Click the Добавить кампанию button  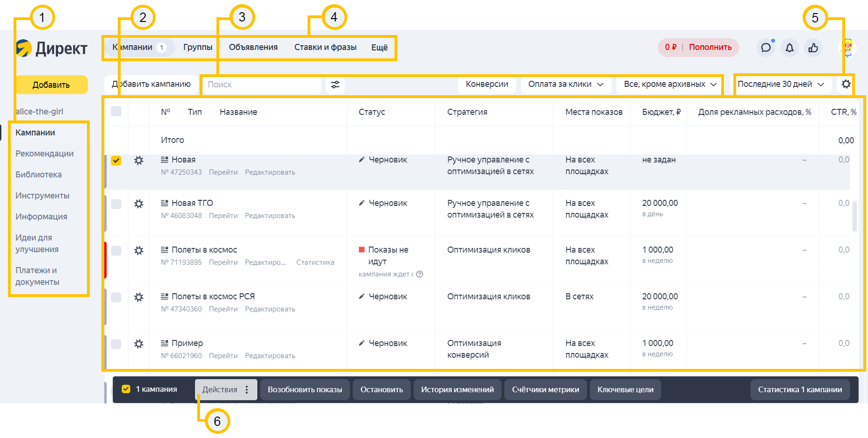click(x=151, y=84)
